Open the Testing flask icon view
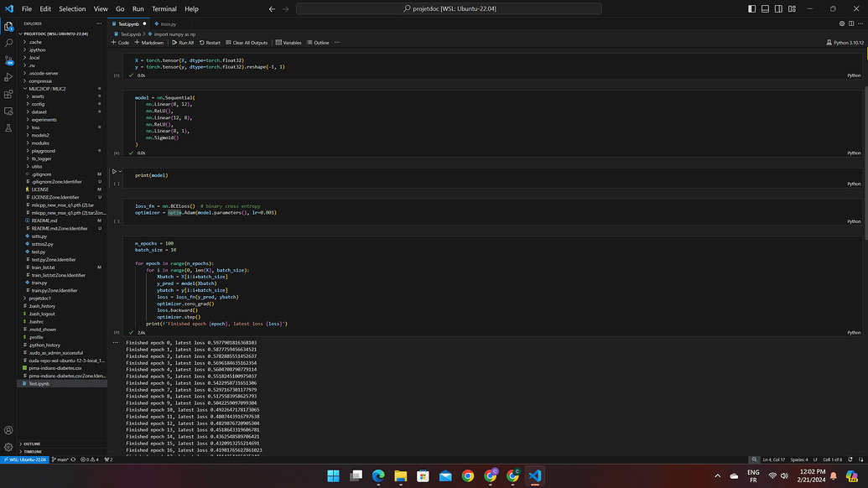 pyautogui.click(x=8, y=128)
